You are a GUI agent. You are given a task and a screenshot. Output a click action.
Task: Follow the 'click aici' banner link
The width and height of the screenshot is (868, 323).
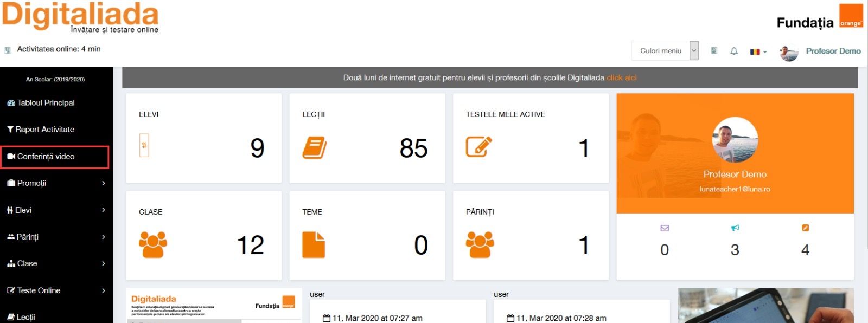coord(621,78)
